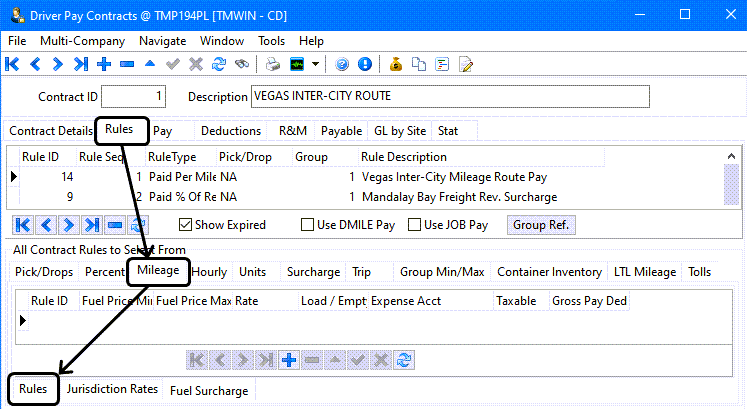Open dropdown arrow next to monitor icon
The image size is (747, 409).
(x=316, y=64)
